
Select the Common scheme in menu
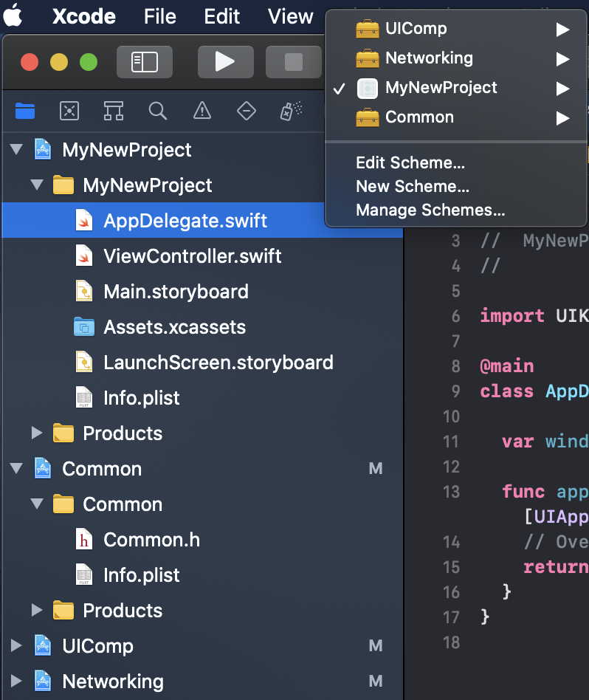pos(455,117)
